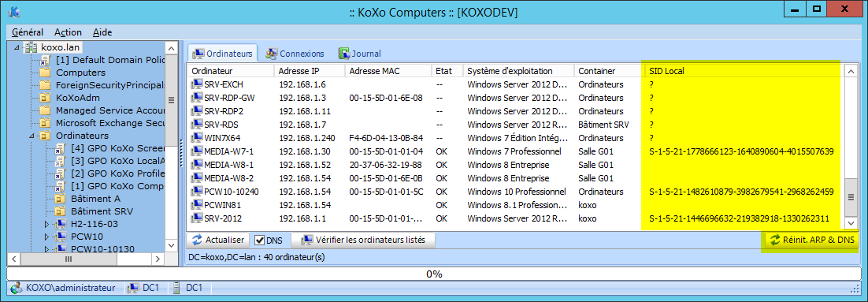The width and height of the screenshot is (868, 302).
Task: Click the 0% progress bar
Action: click(x=433, y=274)
